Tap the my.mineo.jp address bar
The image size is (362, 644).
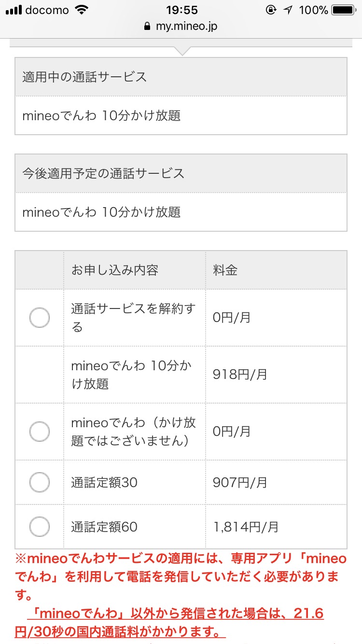(x=186, y=26)
